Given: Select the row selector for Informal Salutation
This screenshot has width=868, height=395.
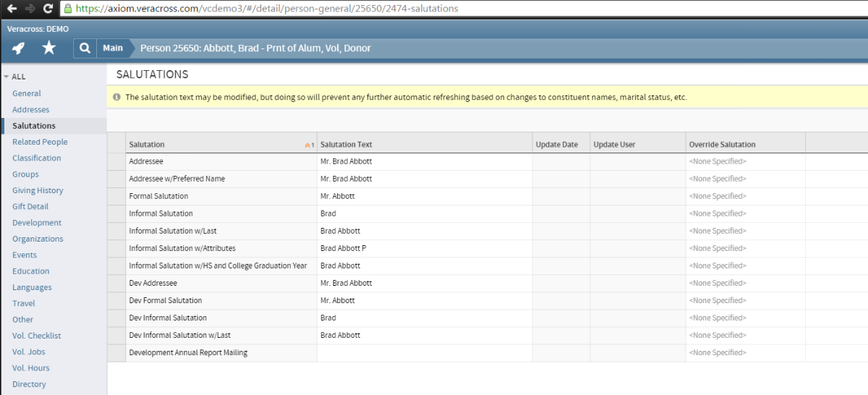Looking at the screenshot, I should tap(116, 213).
